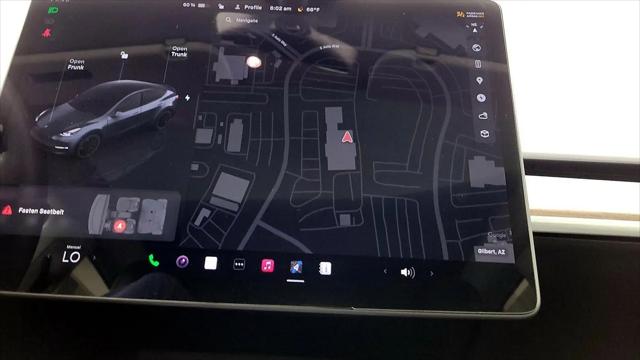Tap Open Frunk label
The image size is (640, 360).
click(x=76, y=64)
